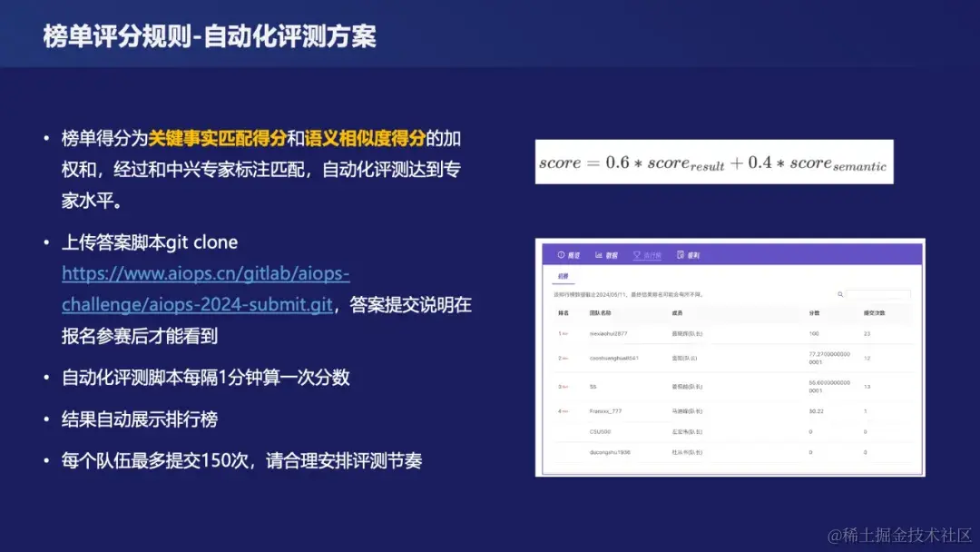Click the bar chart icon on the 数据 tab
The image size is (980, 552).
(598, 254)
